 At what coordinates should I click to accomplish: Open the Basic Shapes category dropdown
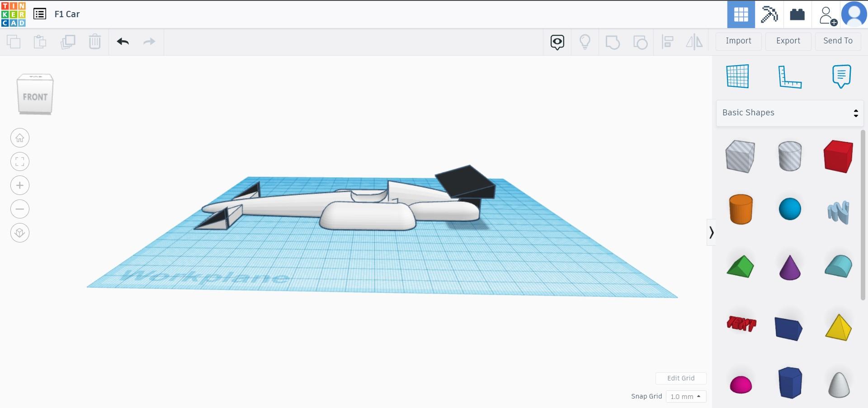point(790,113)
